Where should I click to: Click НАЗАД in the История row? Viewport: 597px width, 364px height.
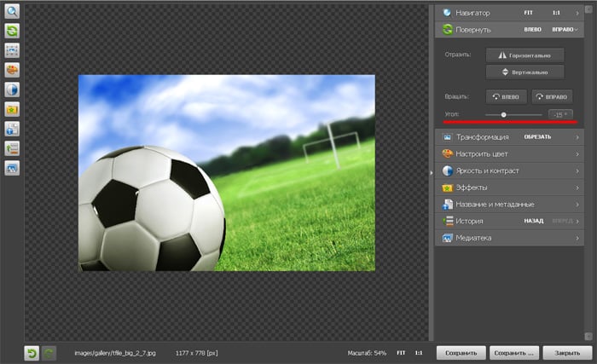point(534,221)
